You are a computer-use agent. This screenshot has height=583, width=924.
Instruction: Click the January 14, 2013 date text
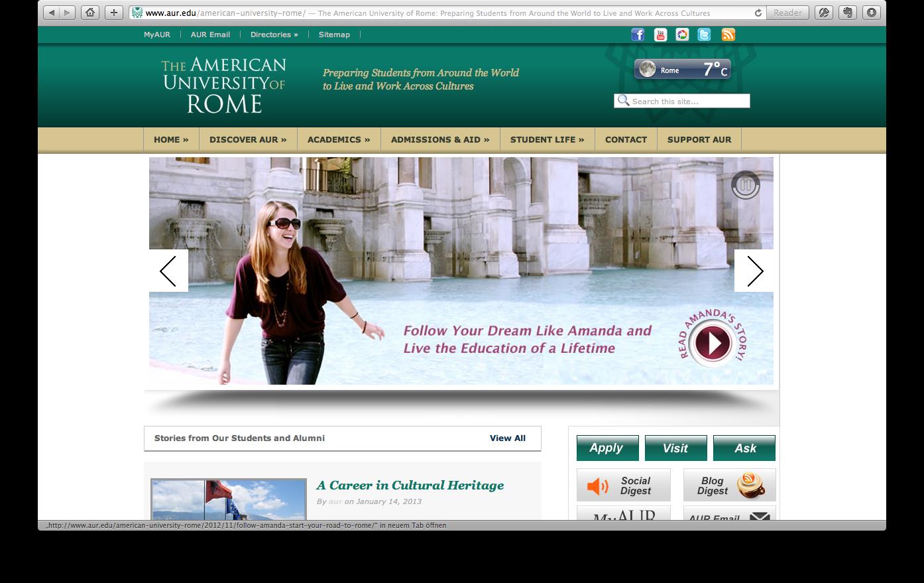(x=388, y=501)
